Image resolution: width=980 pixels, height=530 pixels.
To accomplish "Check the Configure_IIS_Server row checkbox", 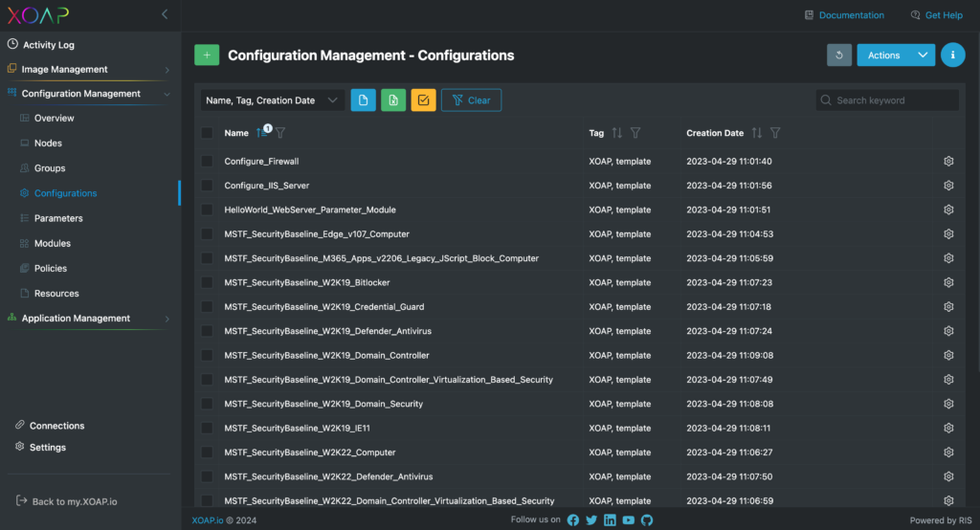I will pos(207,186).
